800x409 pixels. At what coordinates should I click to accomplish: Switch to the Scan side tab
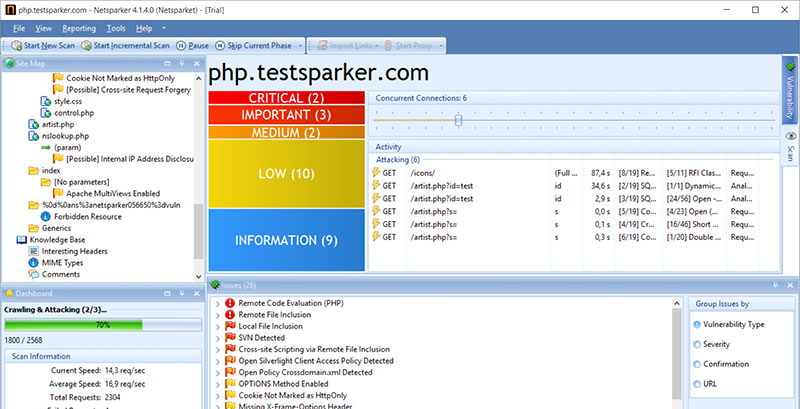coord(789,151)
